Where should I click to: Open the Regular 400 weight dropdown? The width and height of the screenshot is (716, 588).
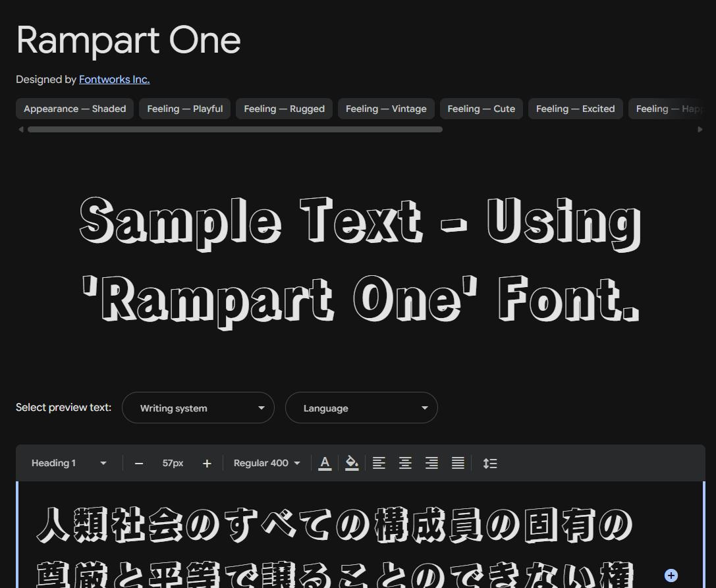tap(267, 463)
